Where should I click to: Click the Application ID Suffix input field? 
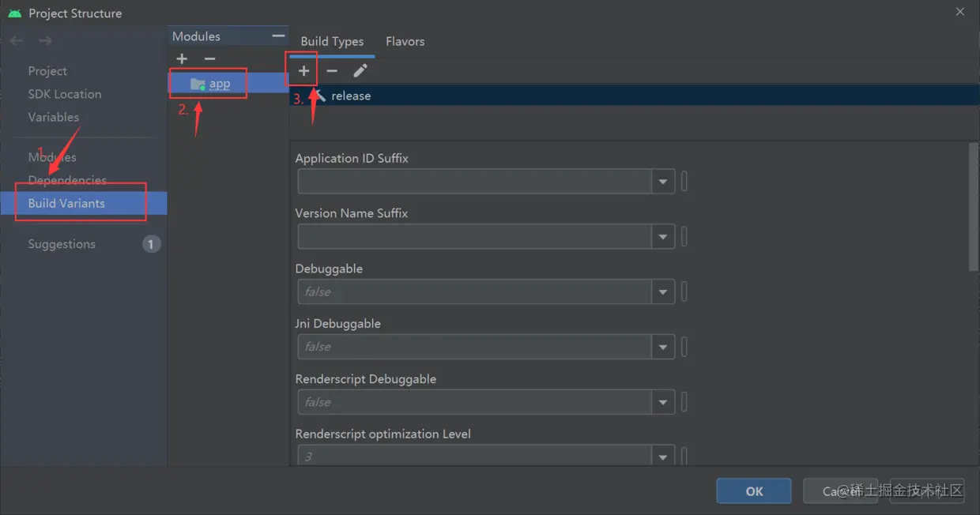click(475, 182)
